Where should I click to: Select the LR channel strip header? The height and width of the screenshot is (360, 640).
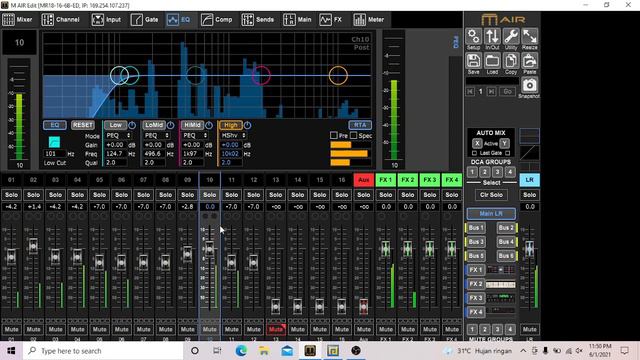[x=529, y=180]
